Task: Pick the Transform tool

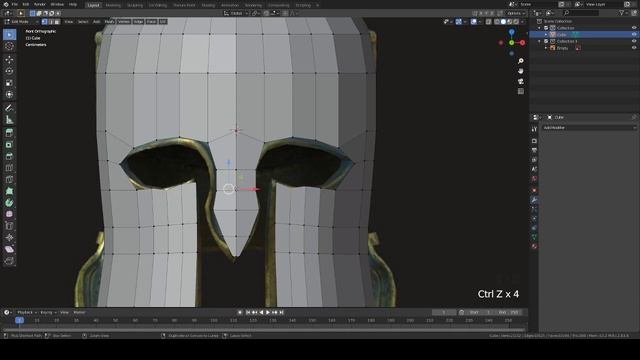Action: (x=9, y=94)
